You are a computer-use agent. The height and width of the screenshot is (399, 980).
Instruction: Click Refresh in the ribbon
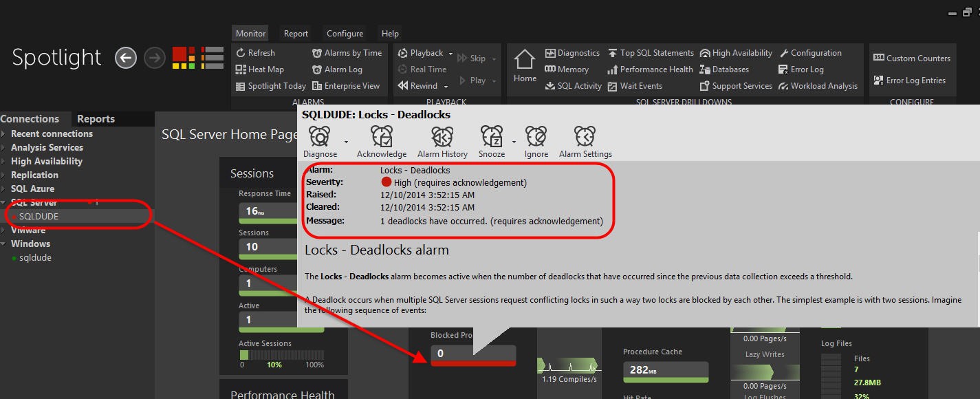(x=255, y=53)
